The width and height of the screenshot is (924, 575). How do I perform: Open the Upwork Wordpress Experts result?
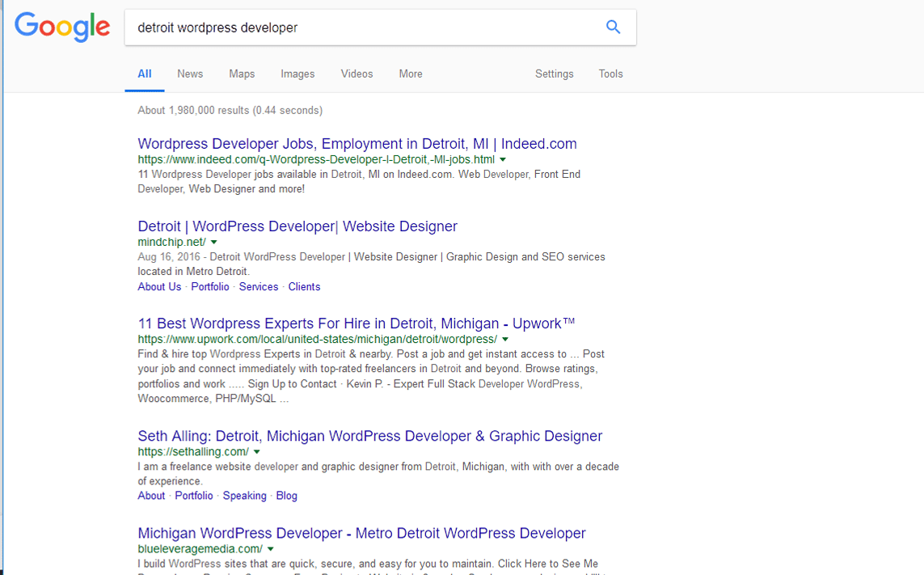click(357, 323)
